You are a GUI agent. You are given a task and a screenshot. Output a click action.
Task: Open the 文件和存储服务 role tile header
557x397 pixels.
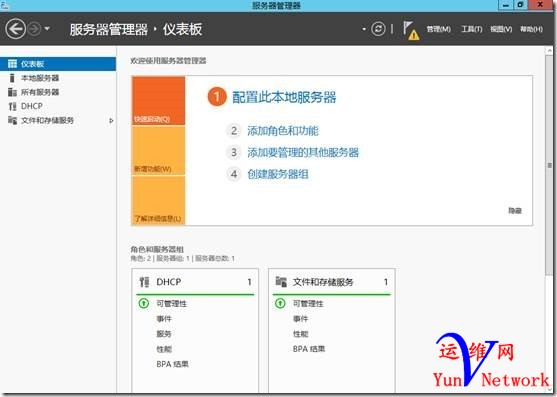(x=332, y=282)
